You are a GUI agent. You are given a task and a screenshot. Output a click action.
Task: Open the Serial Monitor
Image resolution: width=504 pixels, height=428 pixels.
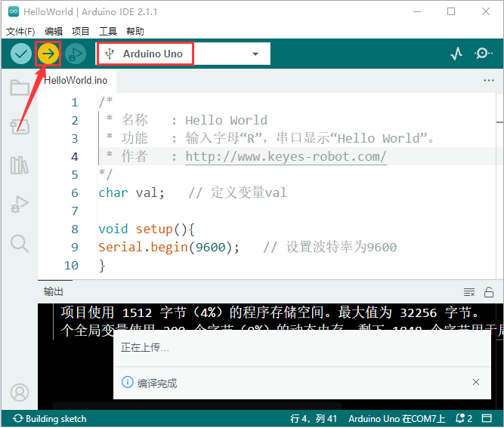pyautogui.click(x=483, y=54)
